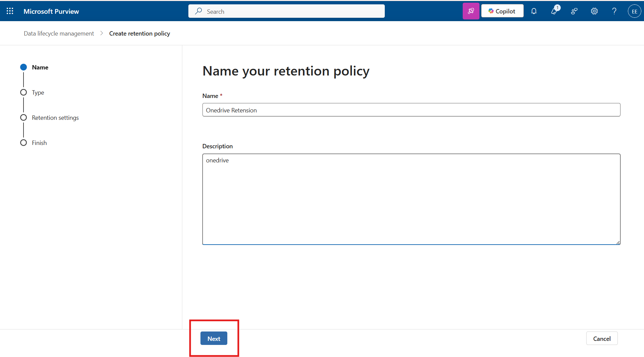Click the top Search bar
The width and height of the screenshot is (644, 357).
[286, 11]
